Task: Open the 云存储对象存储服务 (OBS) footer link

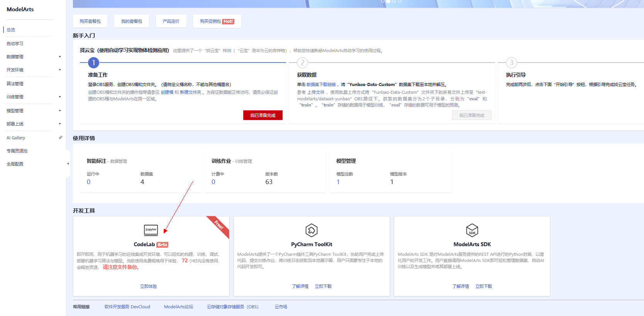Action: coord(233,307)
